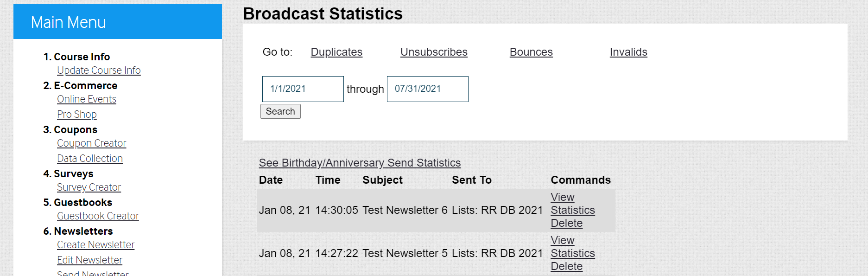Click the end date field showing 07/31/2021
Image resolution: width=868 pixels, height=276 pixels.
(428, 89)
